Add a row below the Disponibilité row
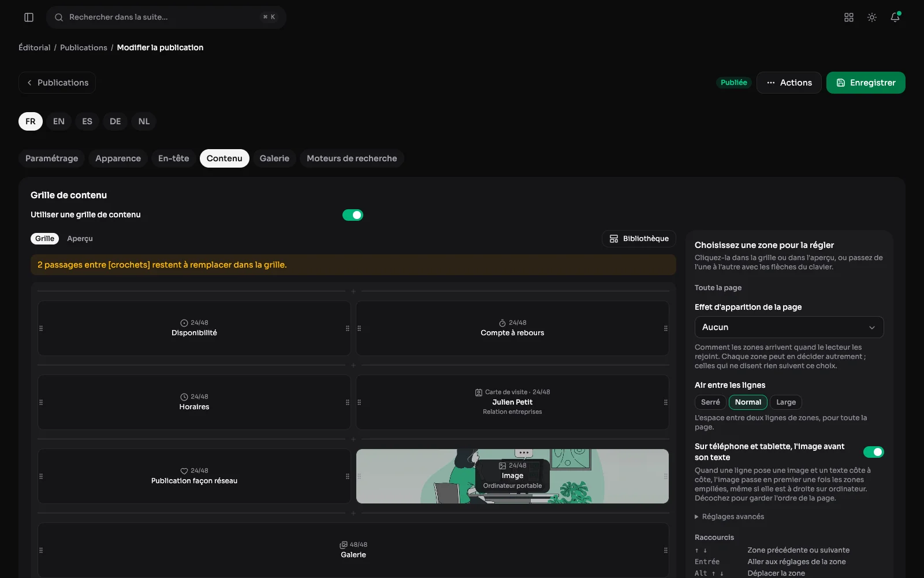Viewport: 924px width, 578px height. tap(353, 365)
